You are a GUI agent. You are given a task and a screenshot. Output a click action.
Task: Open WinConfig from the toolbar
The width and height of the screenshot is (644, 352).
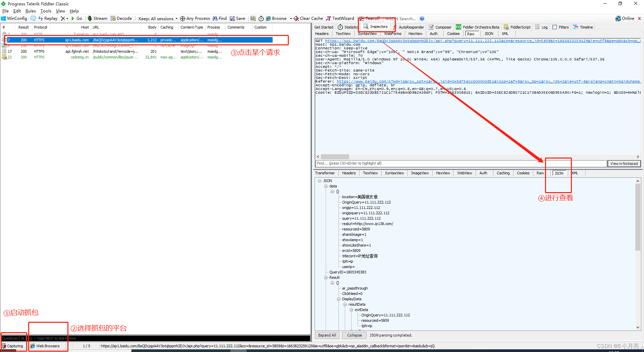pyautogui.click(x=14, y=18)
